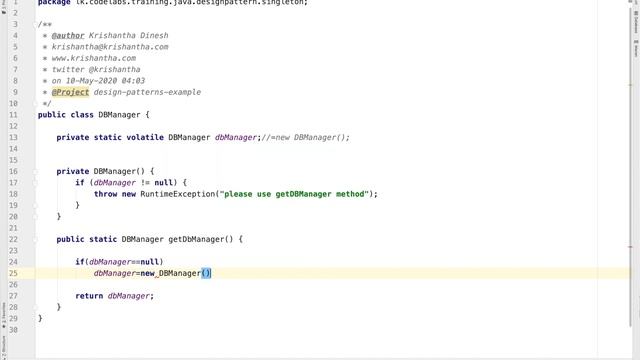Collapse the getDbManager method fold at line 22
Viewport: 640px width, 360px height.
[x=35, y=240]
